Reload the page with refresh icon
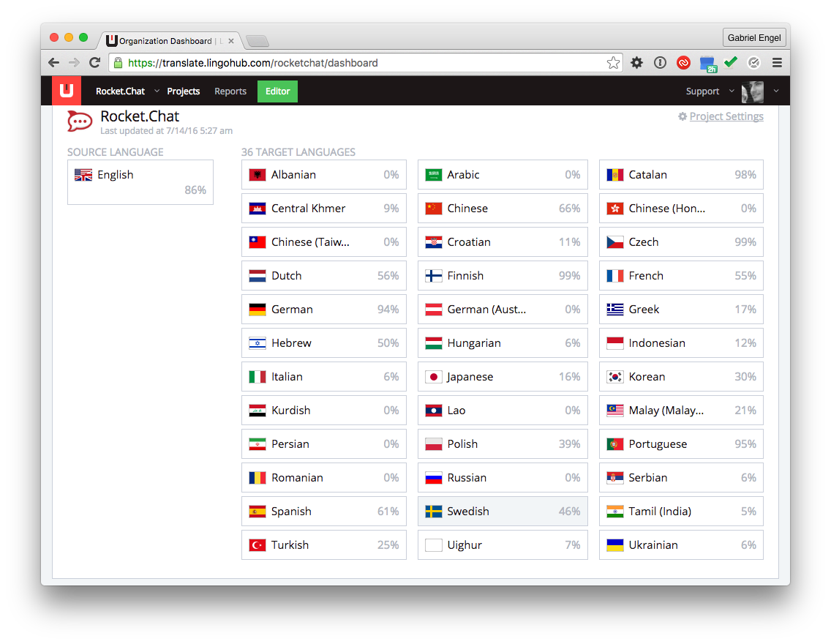 [95, 62]
